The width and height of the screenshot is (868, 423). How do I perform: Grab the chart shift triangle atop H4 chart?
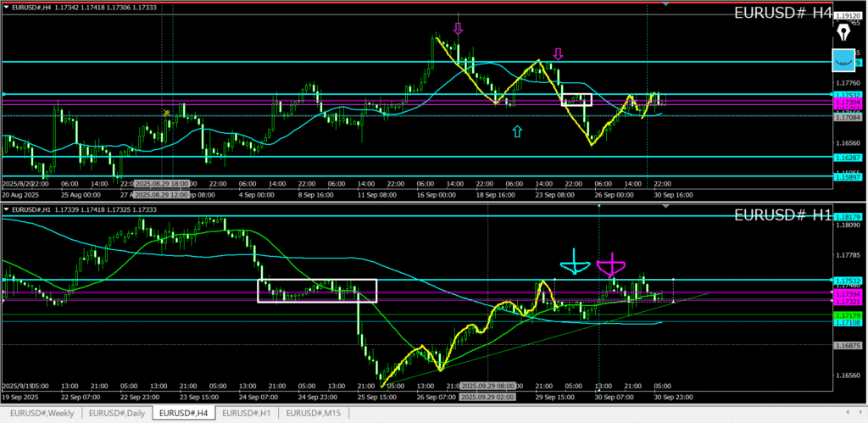click(665, 4)
